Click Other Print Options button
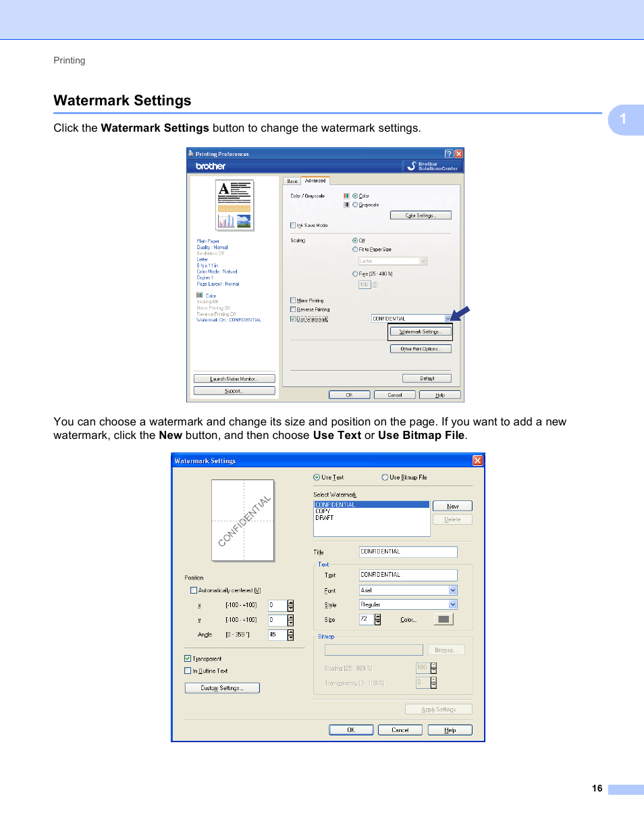The width and height of the screenshot is (644, 834). [421, 349]
